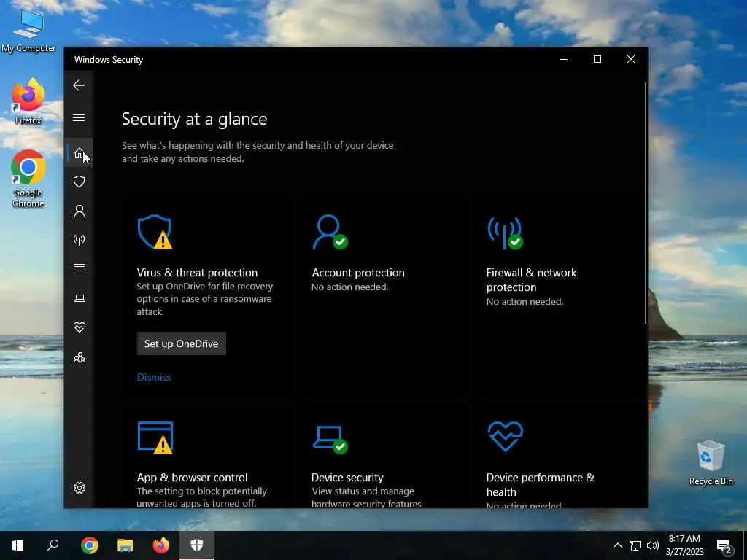Click the Device performance & health tile icon
Viewport: 747px width, 560px height.
[505, 436]
